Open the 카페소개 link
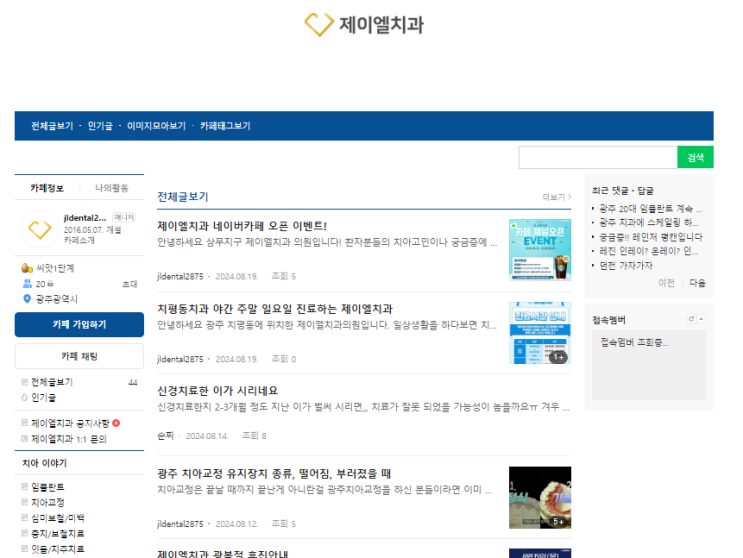The image size is (743, 558). [79, 240]
